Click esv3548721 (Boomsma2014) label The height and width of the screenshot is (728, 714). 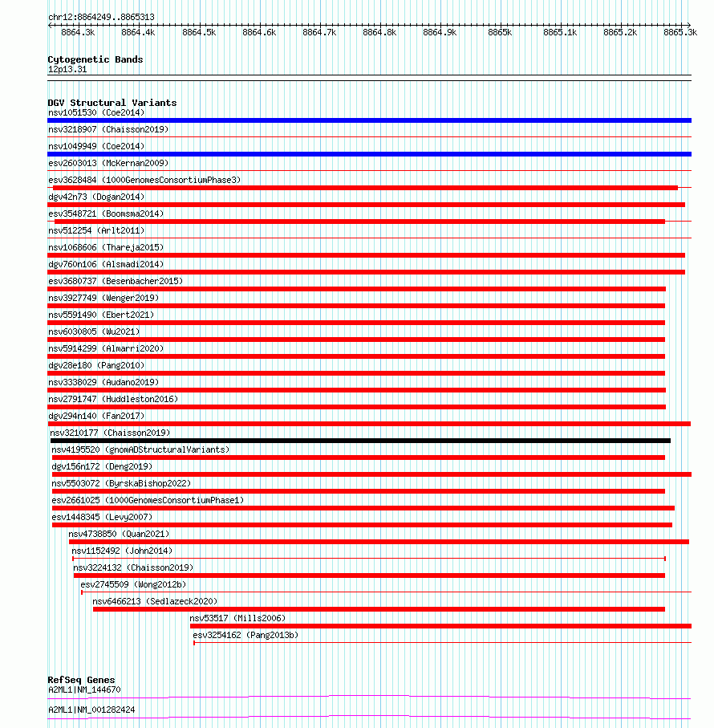(106, 214)
